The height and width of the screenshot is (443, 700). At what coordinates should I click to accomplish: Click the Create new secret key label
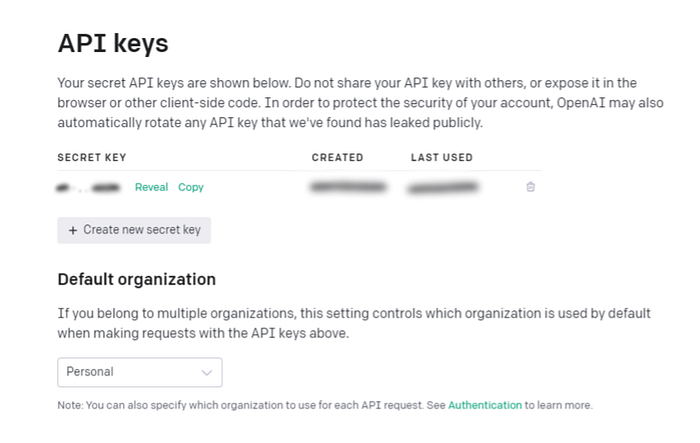tap(142, 230)
